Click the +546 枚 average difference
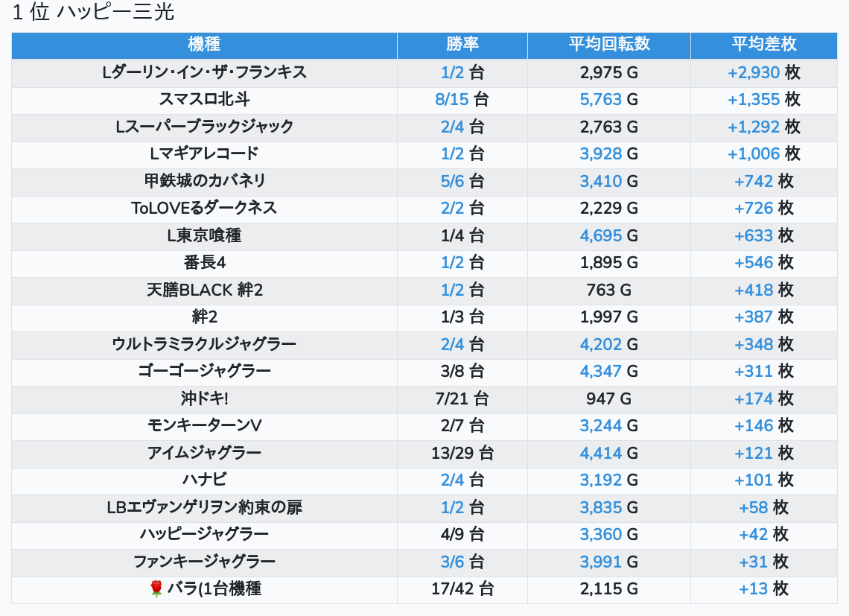The width and height of the screenshot is (849, 616). click(763, 263)
